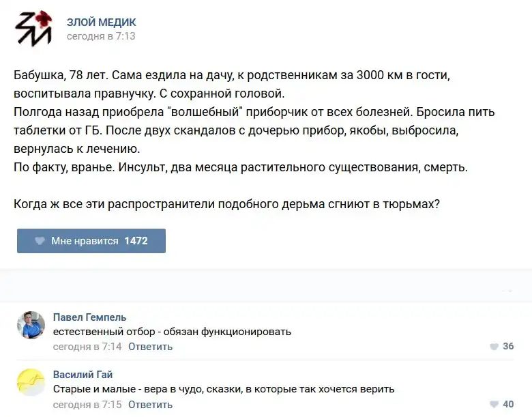The image size is (532, 417).
Task: Like Василий Гай's comment with the heart icon
Action: click(x=494, y=405)
